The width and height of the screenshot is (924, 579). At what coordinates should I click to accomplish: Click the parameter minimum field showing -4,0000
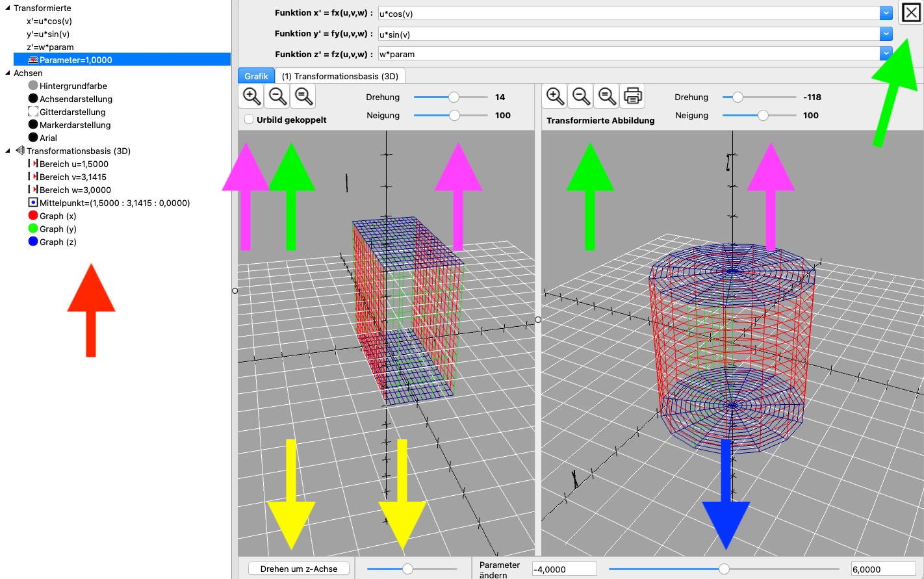coord(563,569)
